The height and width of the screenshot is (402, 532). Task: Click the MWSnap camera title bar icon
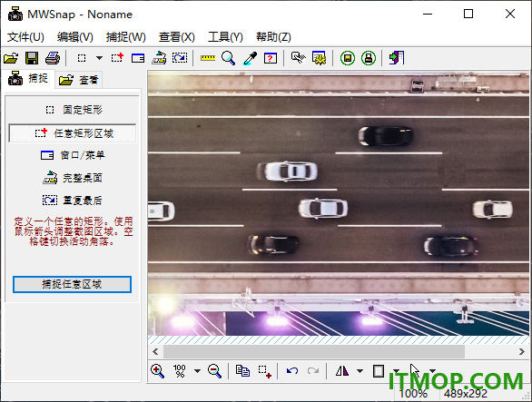[x=15, y=15]
